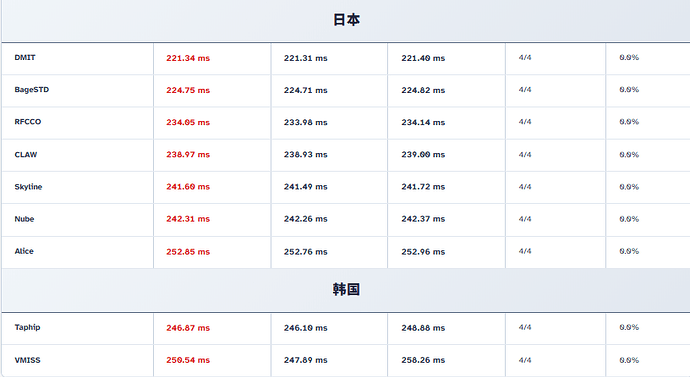690x377 pixels.
Task: Click red latency 246.87 ms
Action: click(x=188, y=328)
